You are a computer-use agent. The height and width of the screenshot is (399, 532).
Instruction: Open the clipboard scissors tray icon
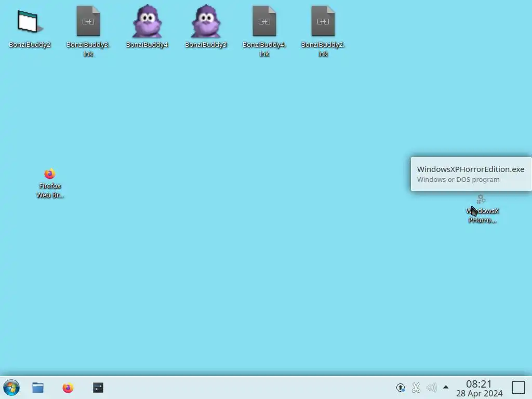click(x=416, y=388)
